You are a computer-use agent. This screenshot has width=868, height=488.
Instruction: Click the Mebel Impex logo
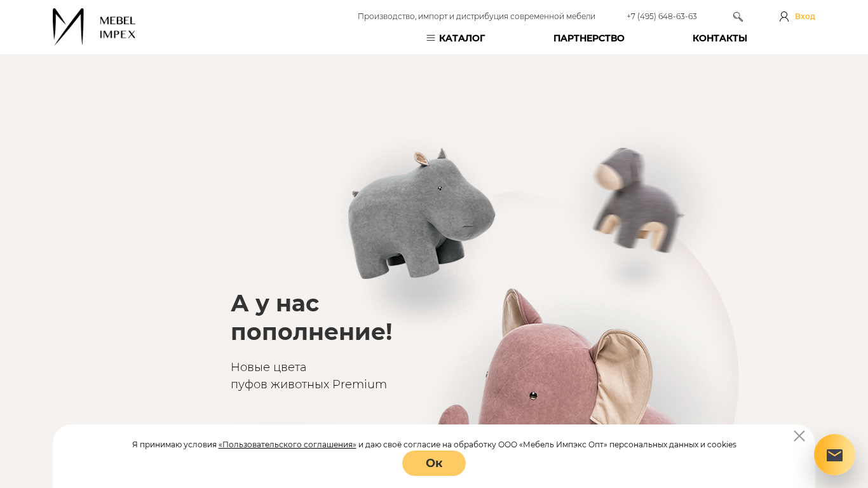tap(94, 27)
